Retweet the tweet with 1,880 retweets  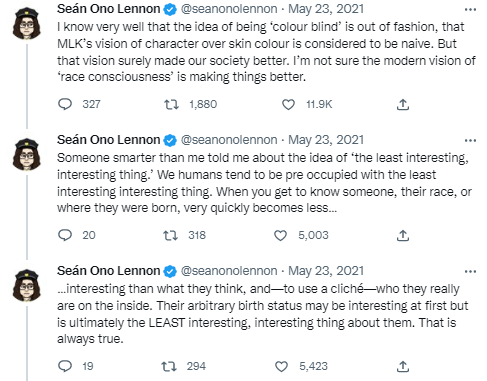171,104
